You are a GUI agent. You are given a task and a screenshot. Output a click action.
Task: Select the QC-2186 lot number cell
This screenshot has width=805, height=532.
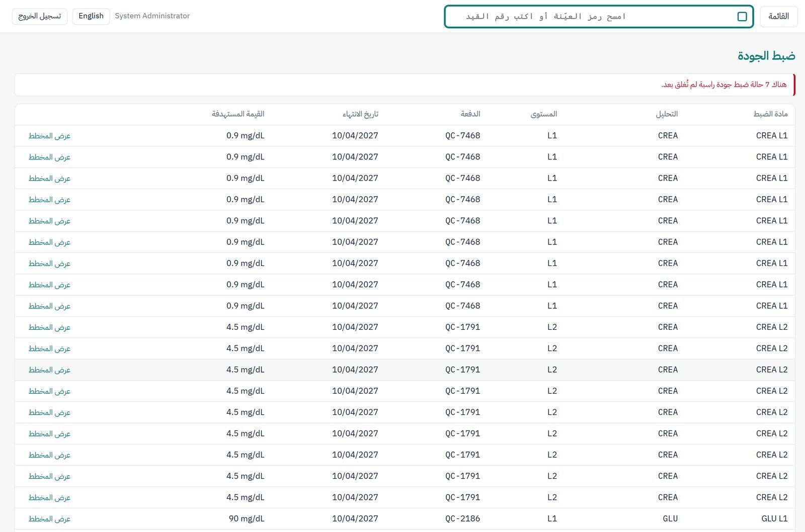(463, 519)
